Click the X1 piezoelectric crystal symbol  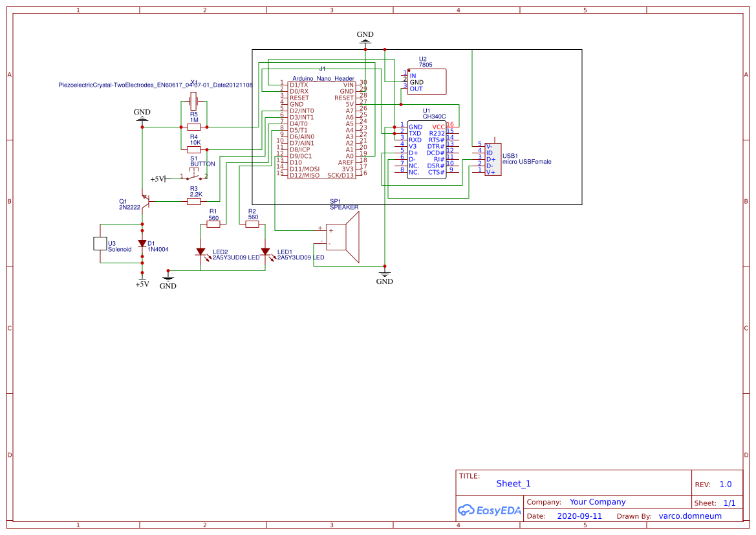[193, 100]
